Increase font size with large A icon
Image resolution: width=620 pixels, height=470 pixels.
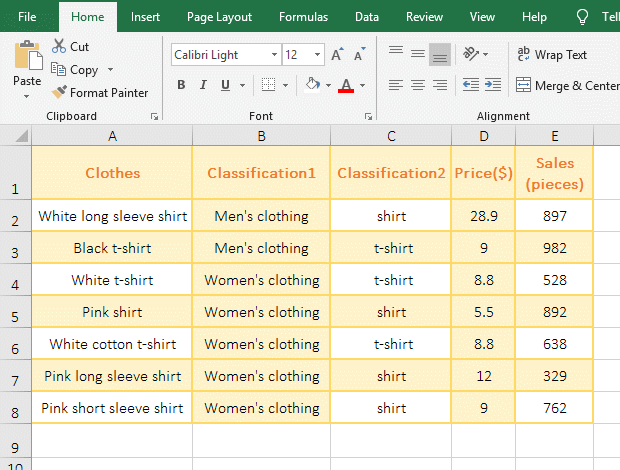point(337,54)
